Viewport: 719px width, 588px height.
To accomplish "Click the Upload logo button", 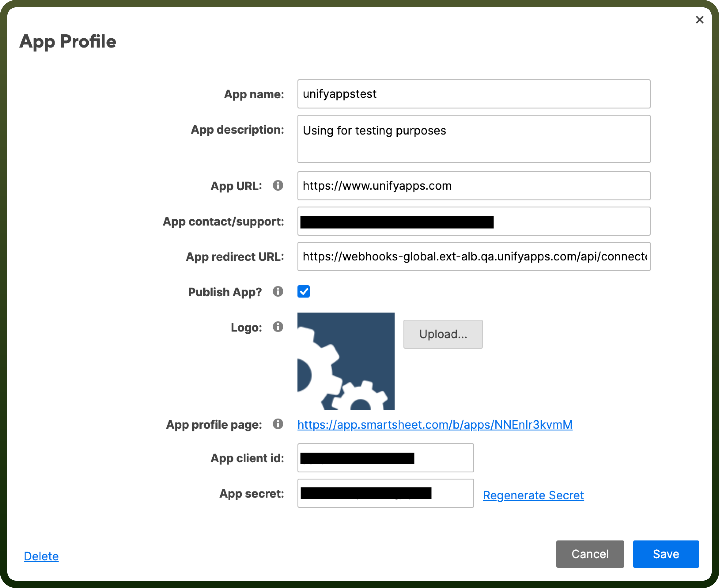I will (x=443, y=334).
